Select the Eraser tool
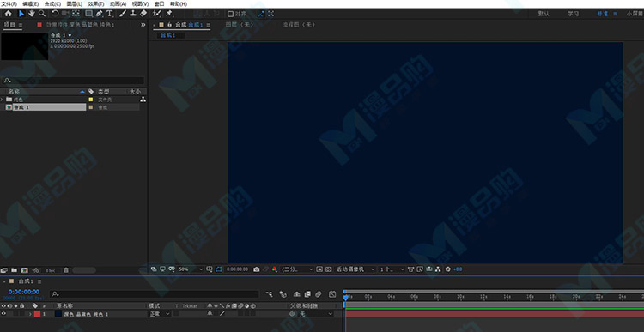The image size is (644, 332). coord(143,14)
